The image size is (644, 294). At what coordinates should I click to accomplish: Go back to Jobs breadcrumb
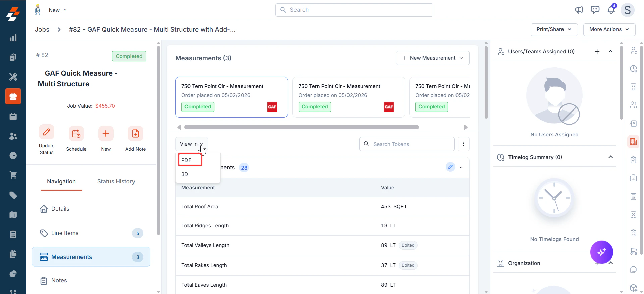coord(42,29)
